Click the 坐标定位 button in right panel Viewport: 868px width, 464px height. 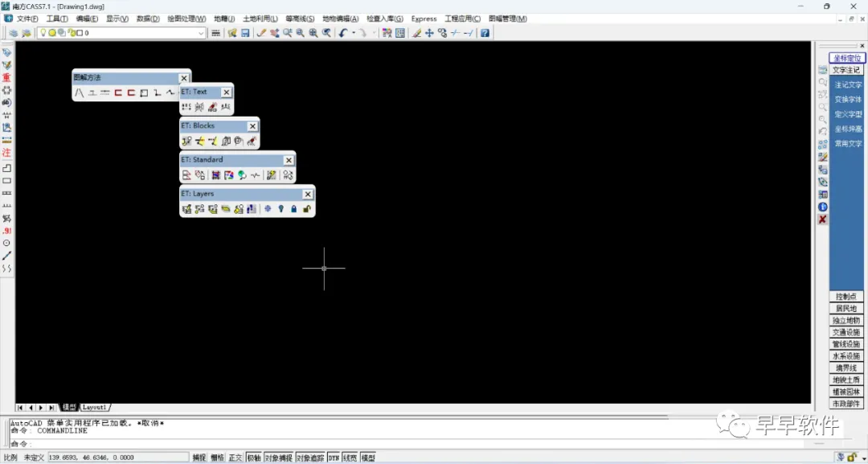(x=847, y=58)
